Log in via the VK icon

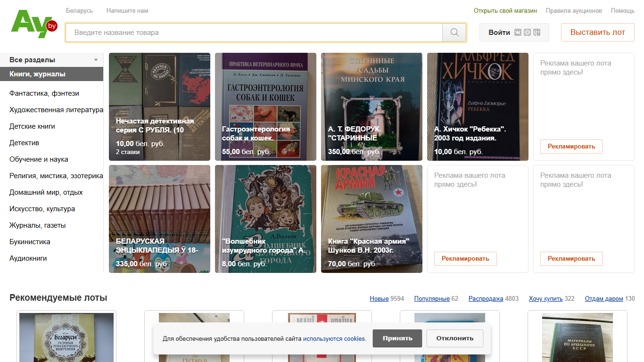click(x=518, y=33)
